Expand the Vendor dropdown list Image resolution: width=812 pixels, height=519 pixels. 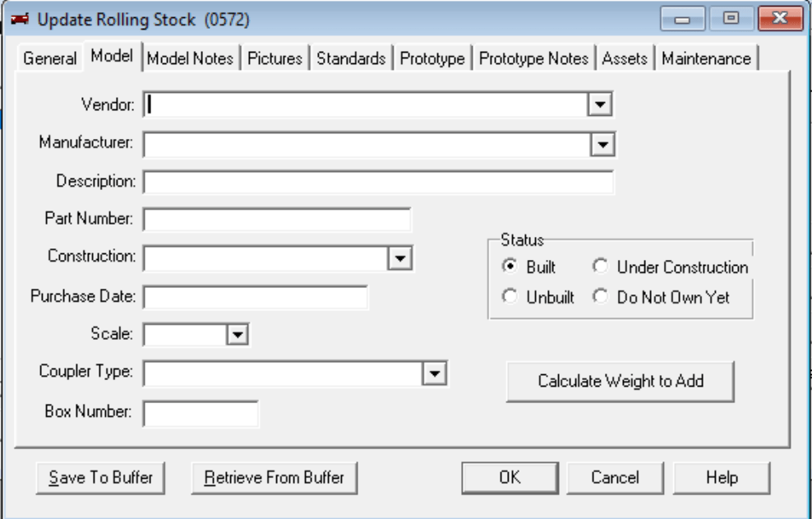601,104
